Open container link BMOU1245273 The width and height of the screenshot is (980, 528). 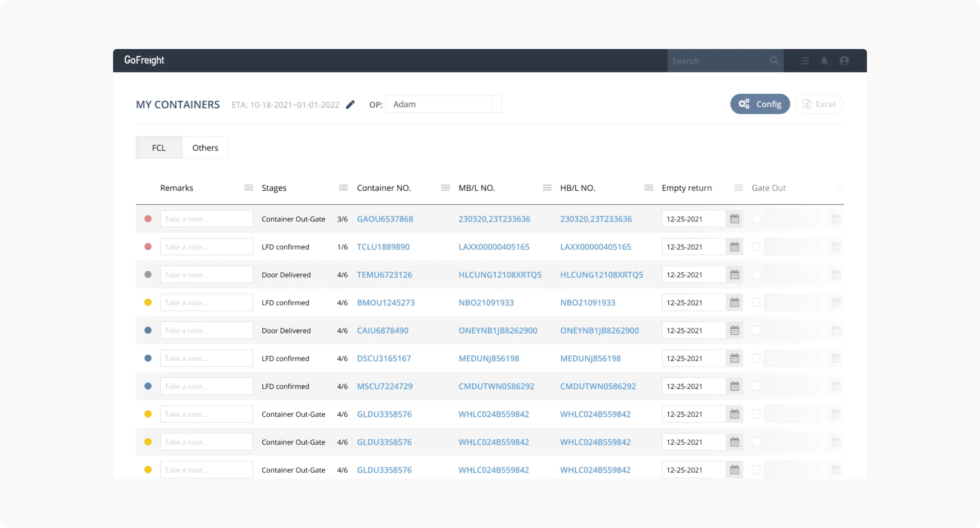385,302
